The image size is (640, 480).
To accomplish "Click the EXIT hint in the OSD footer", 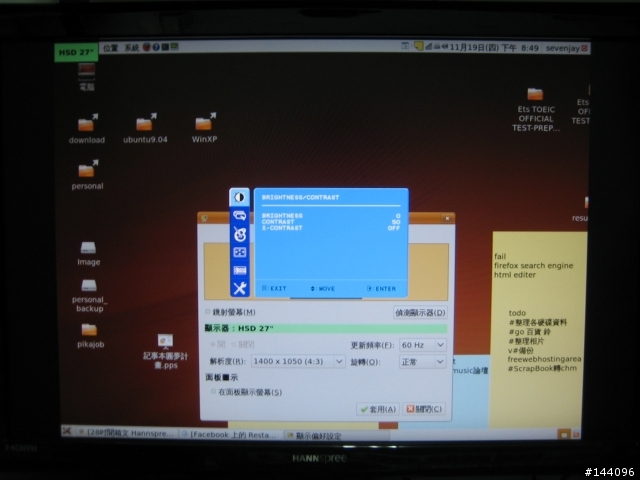I will (x=274, y=288).
